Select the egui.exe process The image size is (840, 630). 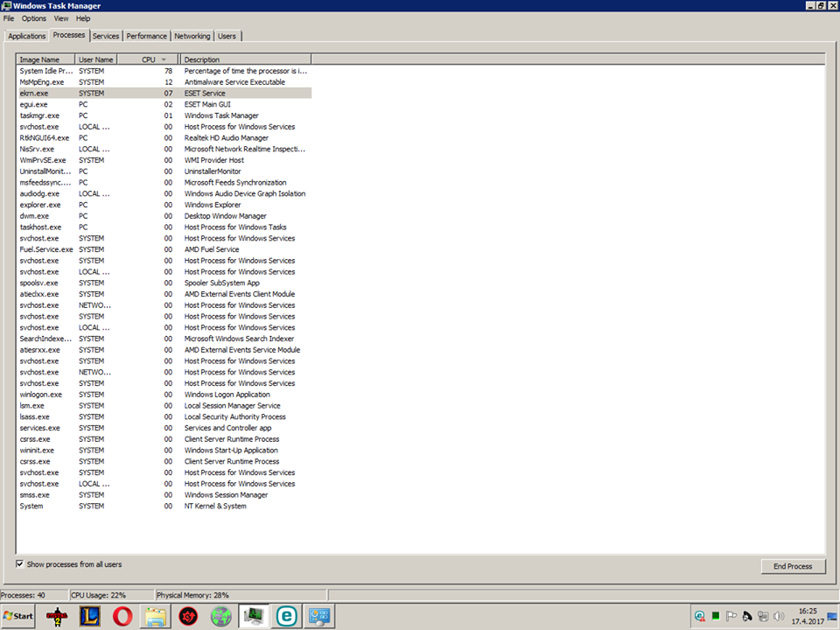[x=164, y=104]
